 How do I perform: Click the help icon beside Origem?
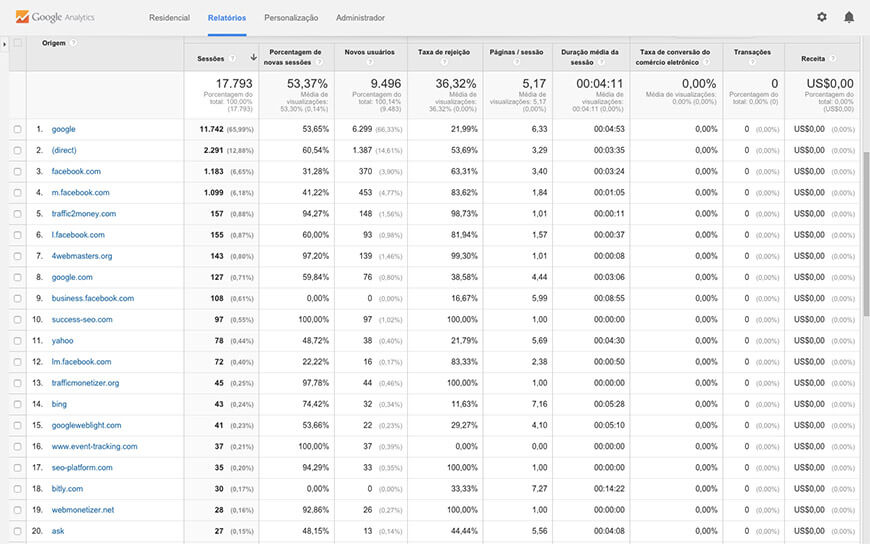(x=73, y=43)
